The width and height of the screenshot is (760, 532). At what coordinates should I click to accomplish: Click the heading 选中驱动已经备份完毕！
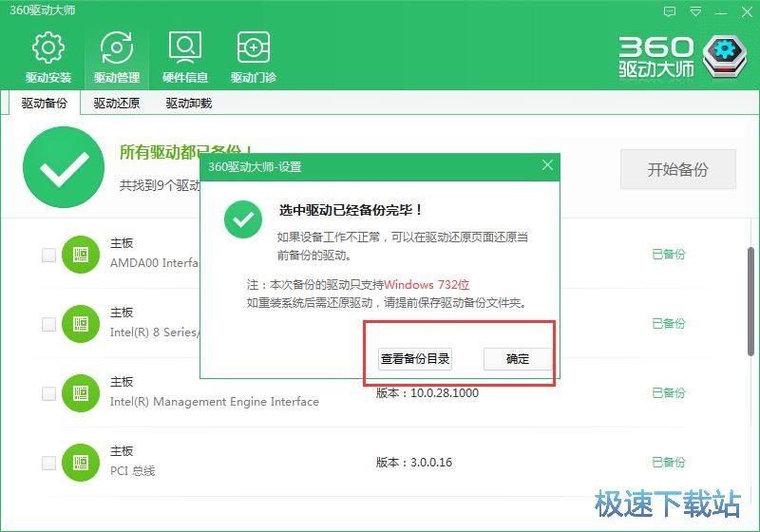351,210
